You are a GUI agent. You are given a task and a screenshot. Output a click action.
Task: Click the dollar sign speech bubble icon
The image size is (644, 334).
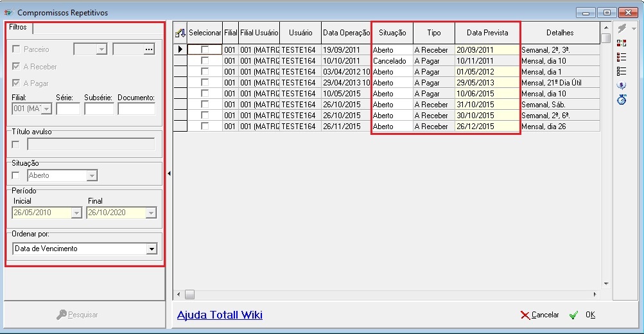click(621, 85)
